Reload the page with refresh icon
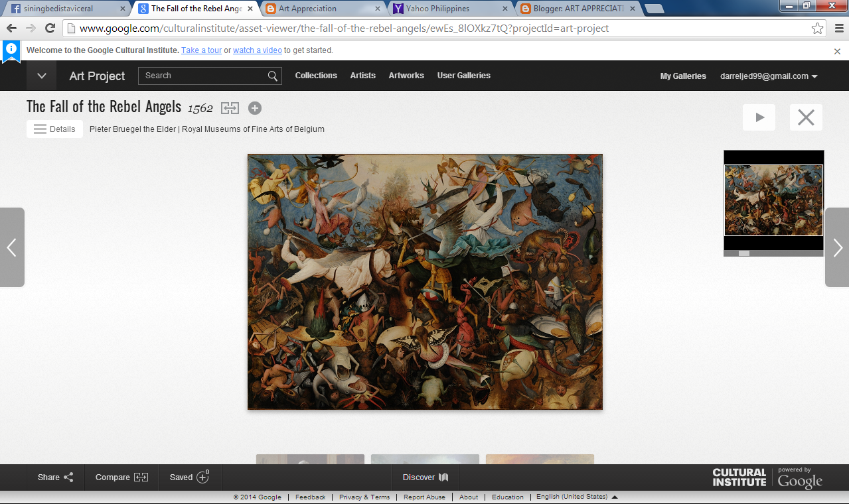Image resolution: width=849 pixels, height=504 pixels. tap(50, 29)
